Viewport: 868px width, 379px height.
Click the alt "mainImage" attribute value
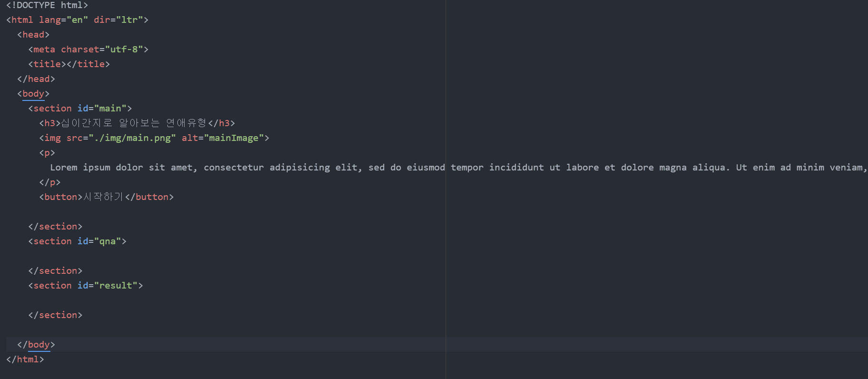pyautogui.click(x=234, y=138)
